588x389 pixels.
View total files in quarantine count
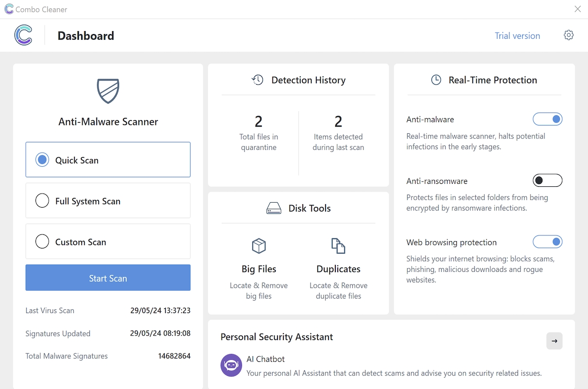[x=259, y=121]
